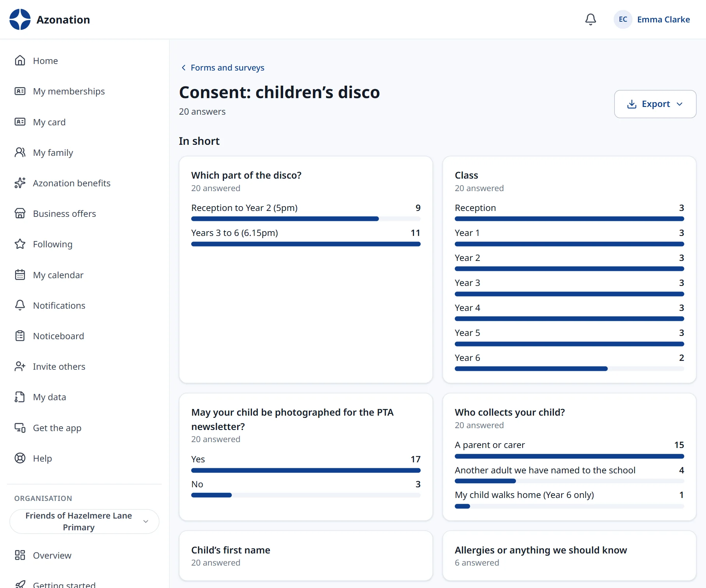Open the Home menu item
Screen dimensions: 706x588
click(84, 61)
